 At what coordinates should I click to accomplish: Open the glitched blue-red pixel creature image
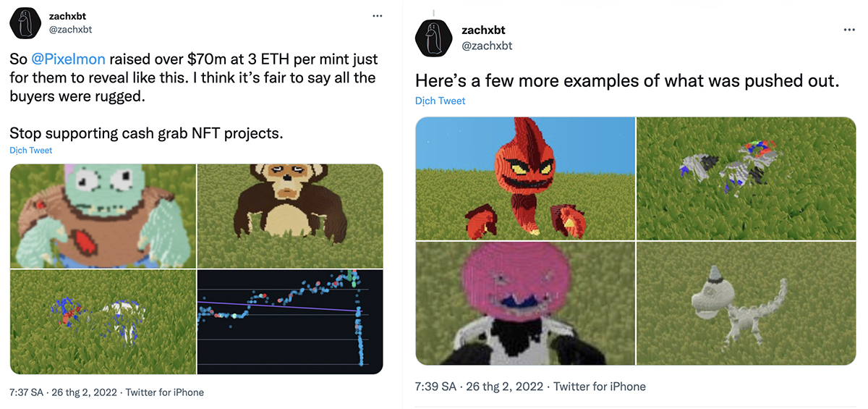[x=103, y=321]
